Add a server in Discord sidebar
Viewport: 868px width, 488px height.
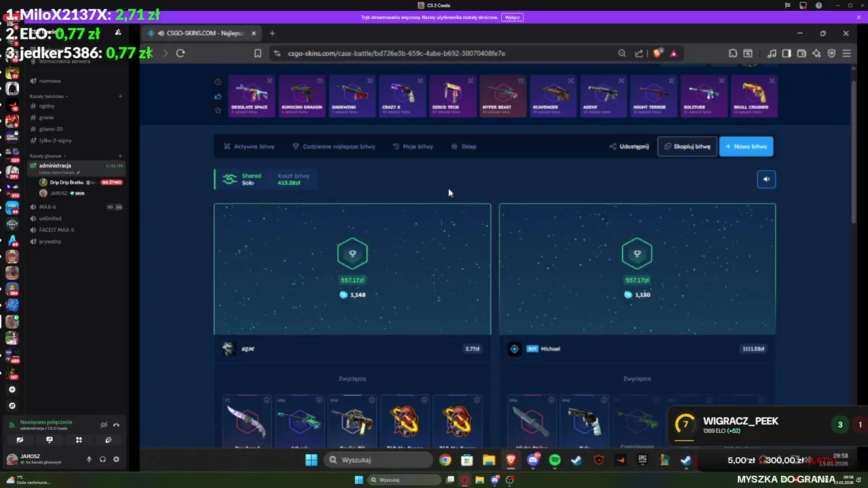[x=12, y=390]
